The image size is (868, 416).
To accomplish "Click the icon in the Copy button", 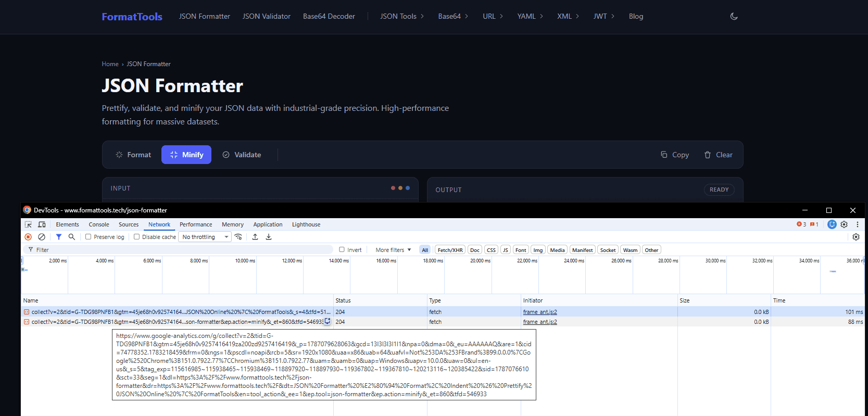I will [664, 155].
